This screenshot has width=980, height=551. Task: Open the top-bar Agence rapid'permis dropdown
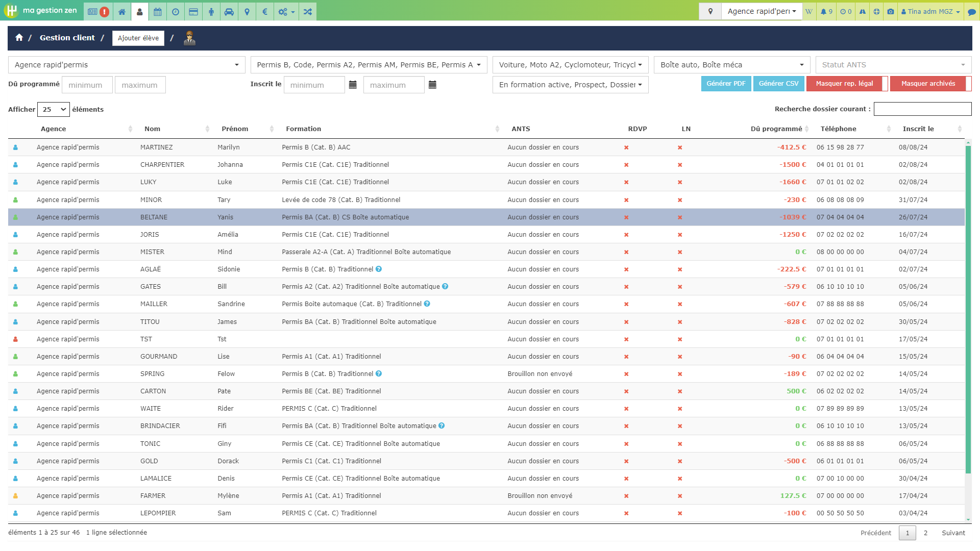(x=762, y=11)
